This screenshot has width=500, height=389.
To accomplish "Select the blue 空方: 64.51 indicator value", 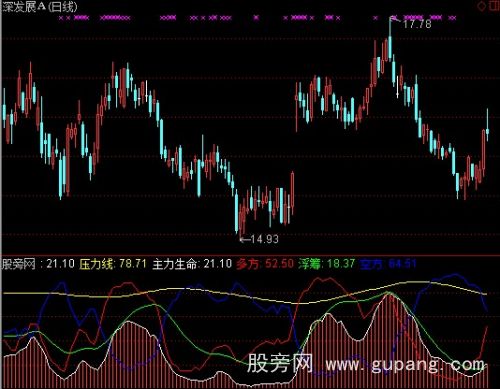I will point(388,264).
